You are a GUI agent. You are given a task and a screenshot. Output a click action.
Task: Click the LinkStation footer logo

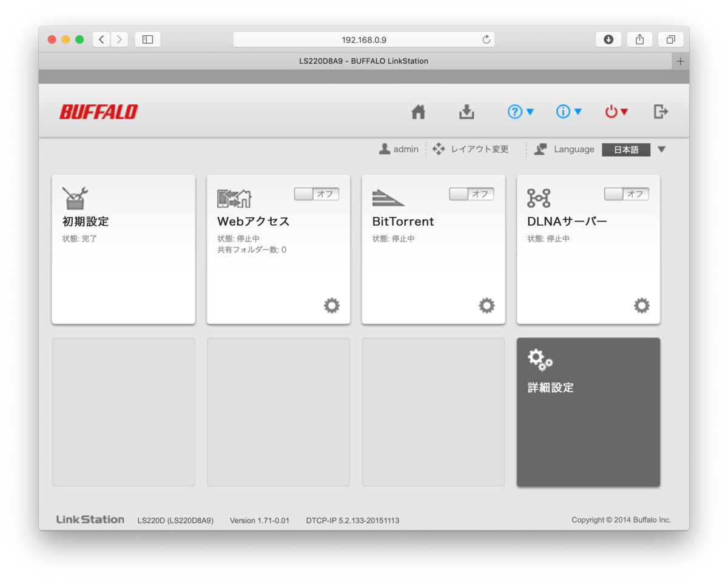[90, 519]
